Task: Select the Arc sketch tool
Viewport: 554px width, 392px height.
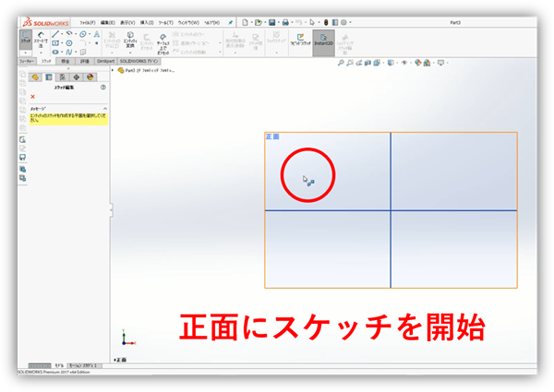Action: click(x=69, y=34)
